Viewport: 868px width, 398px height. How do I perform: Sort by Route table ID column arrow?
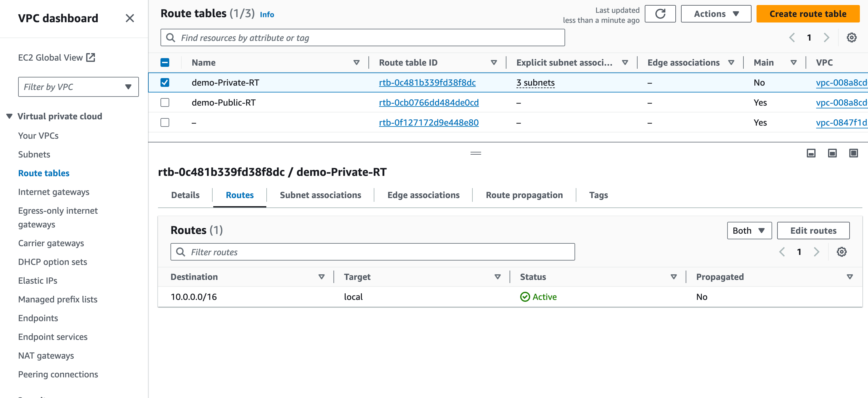(x=494, y=62)
